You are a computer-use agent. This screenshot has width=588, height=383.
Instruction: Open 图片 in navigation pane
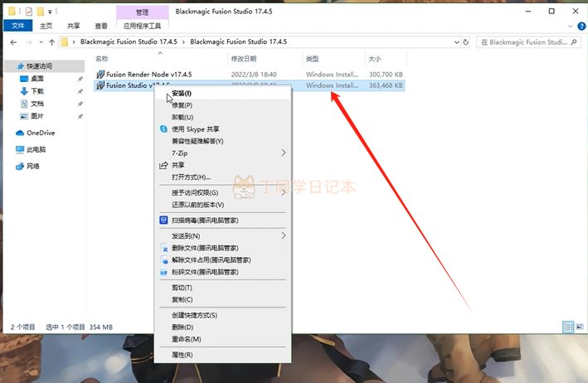(x=36, y=116)
